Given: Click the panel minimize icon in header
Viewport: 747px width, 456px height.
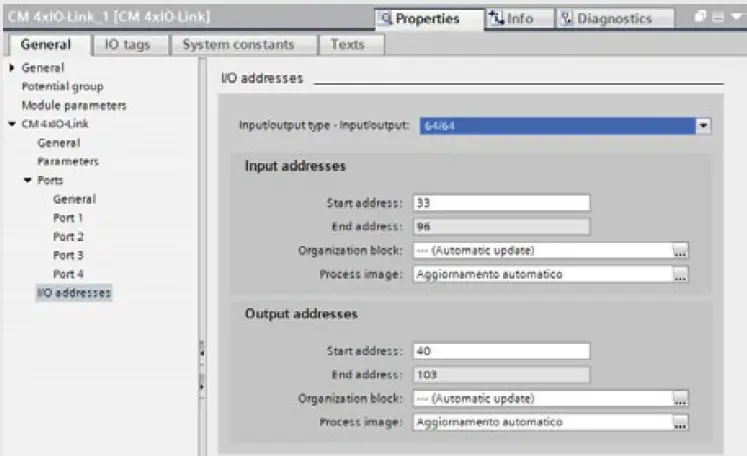Looking at the screenshot, I should point(718,17).
